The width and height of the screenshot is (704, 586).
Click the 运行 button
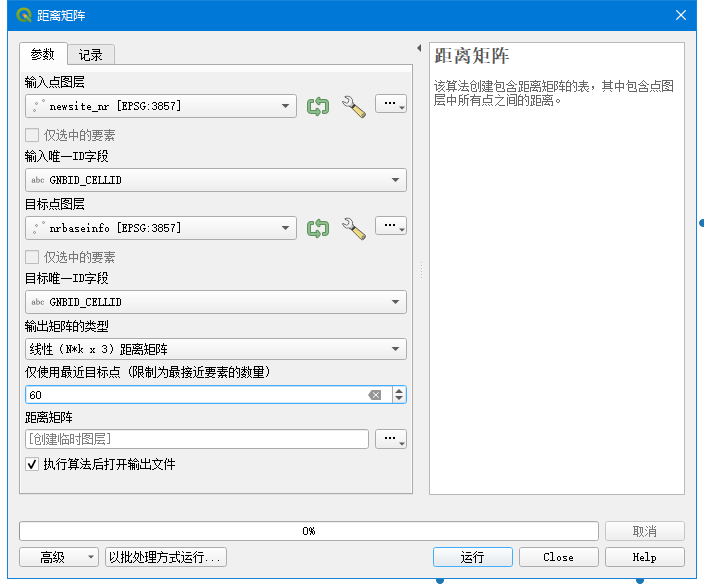point(473,557)
